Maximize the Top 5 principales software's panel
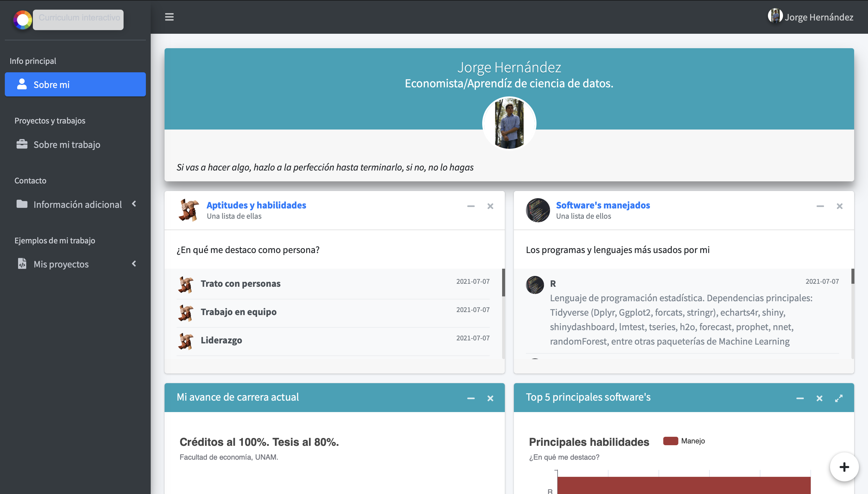The height and width of the screenshot is (494, 868). point(839,398)
